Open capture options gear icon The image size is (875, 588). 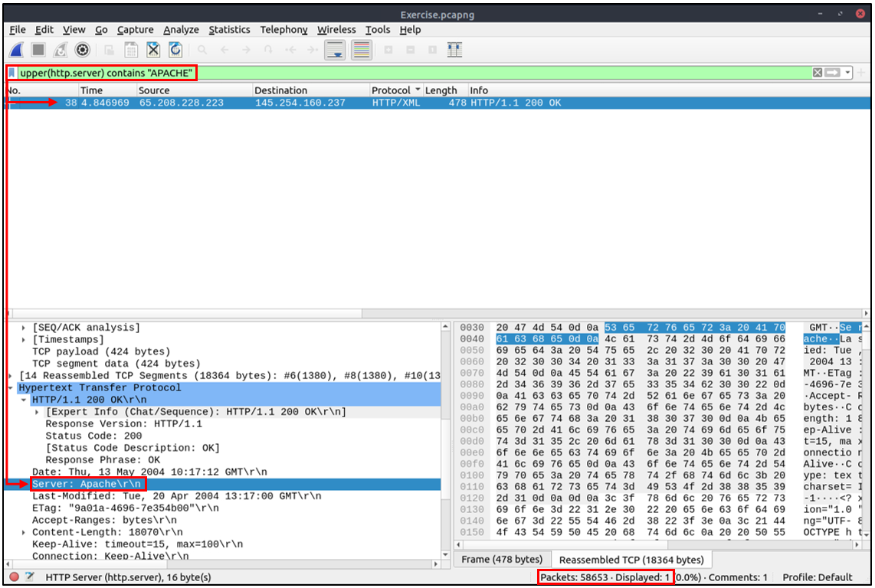pyautogui.click(x=82, y=50)
